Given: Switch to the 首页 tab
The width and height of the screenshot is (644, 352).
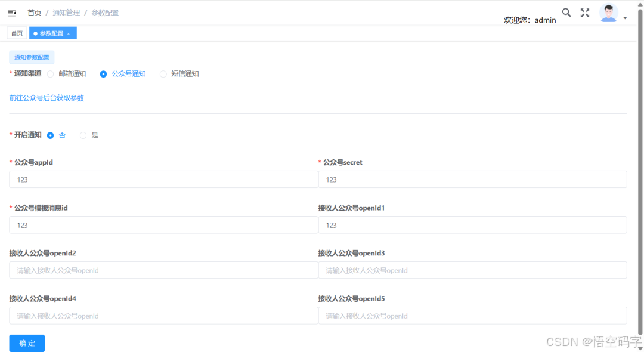Looking at the screenshot, I should 17,33.
